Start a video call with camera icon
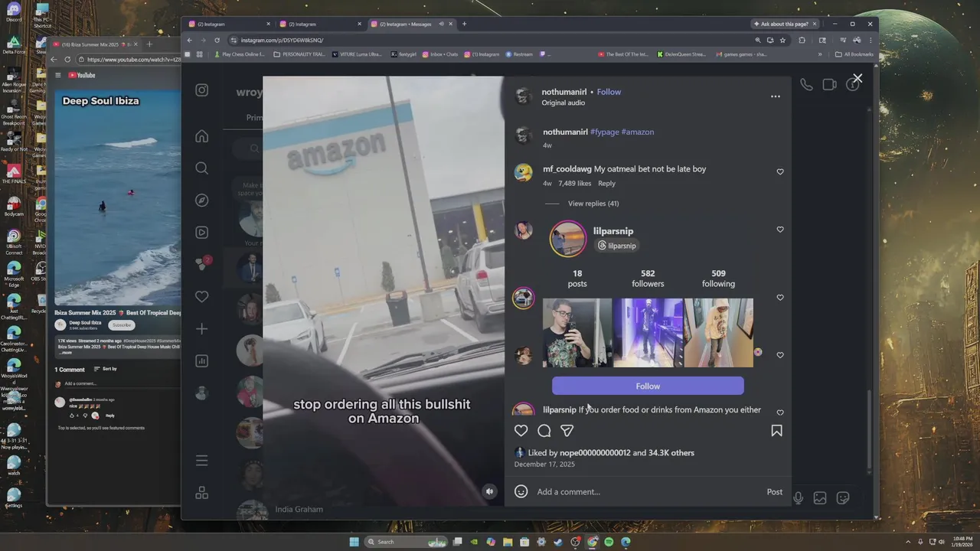This screenshot has width=980, height=551. (x=829, y=84)
